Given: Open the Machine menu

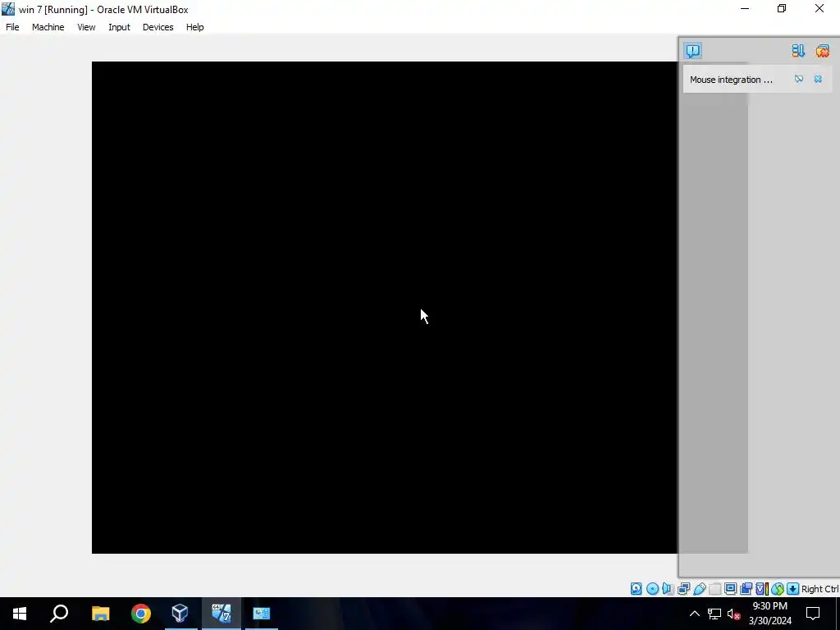Looking at the screenshot, I should pos(48,27).
